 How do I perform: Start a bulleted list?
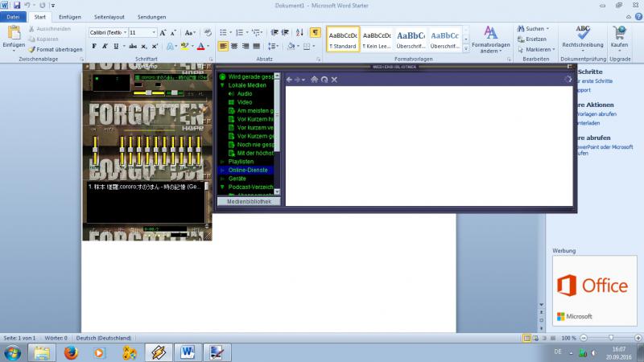coord(224,33)
